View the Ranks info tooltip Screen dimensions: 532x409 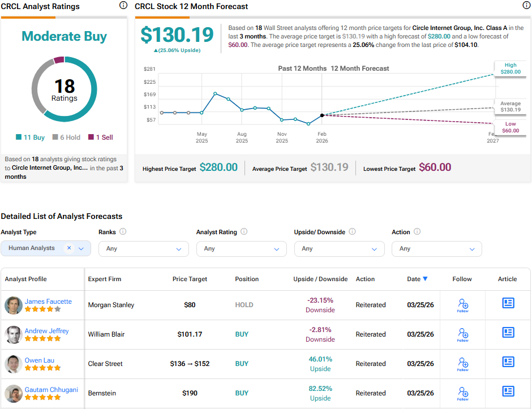(124, 231)
